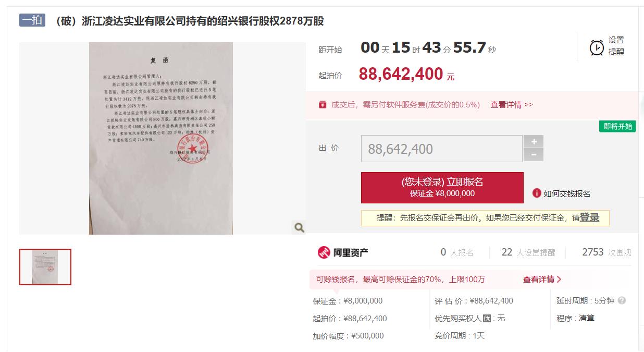Click the help icon next to 延时周期
This screenshot has width=644, height=352.
(x=622, y=301)
